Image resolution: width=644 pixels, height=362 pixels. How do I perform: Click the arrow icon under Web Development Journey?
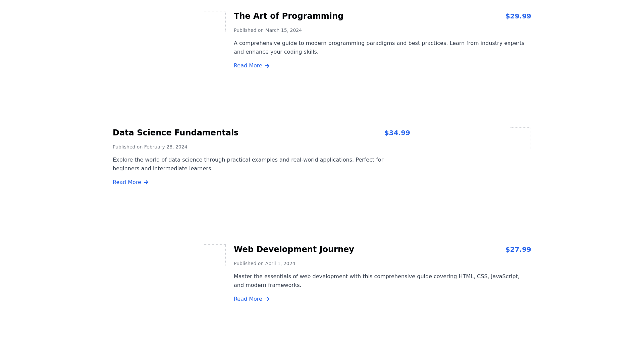[267, 299]
